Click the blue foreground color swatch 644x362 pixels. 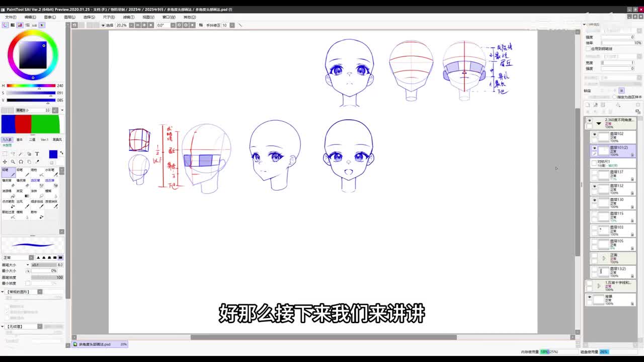(53, 154)
